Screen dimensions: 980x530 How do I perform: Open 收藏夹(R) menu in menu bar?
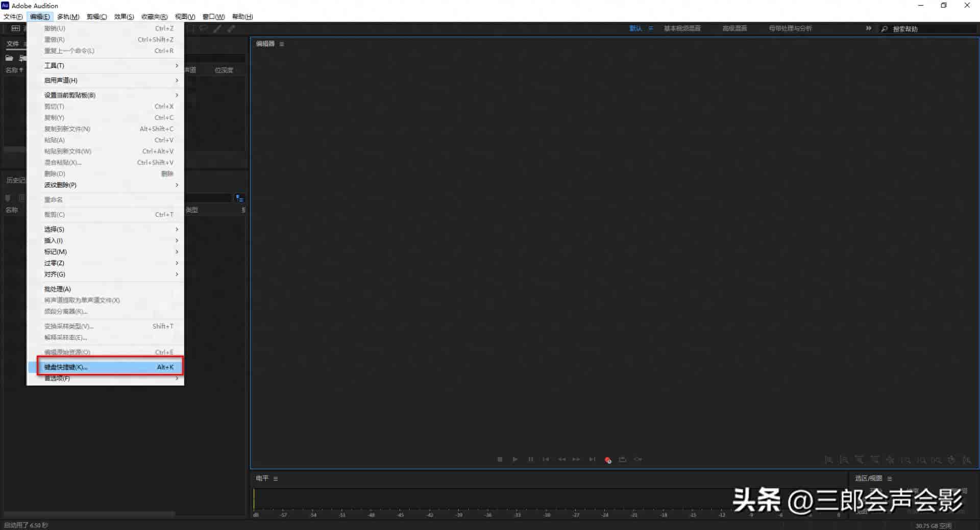154,17
